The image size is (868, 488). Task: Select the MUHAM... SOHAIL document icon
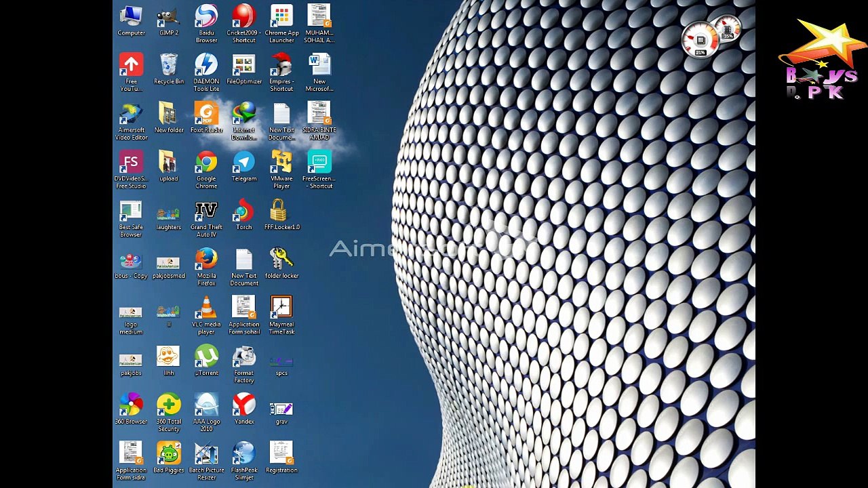(319, 24)
